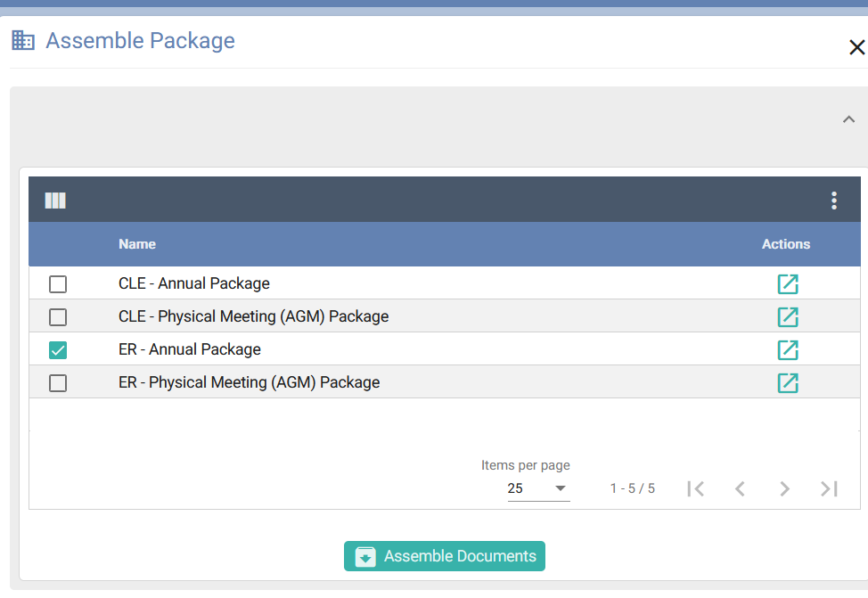Open ER - Physical Meeting (AGM) Package link icon
The height and width of the screenshot is (598, 868).
(787, 383)
